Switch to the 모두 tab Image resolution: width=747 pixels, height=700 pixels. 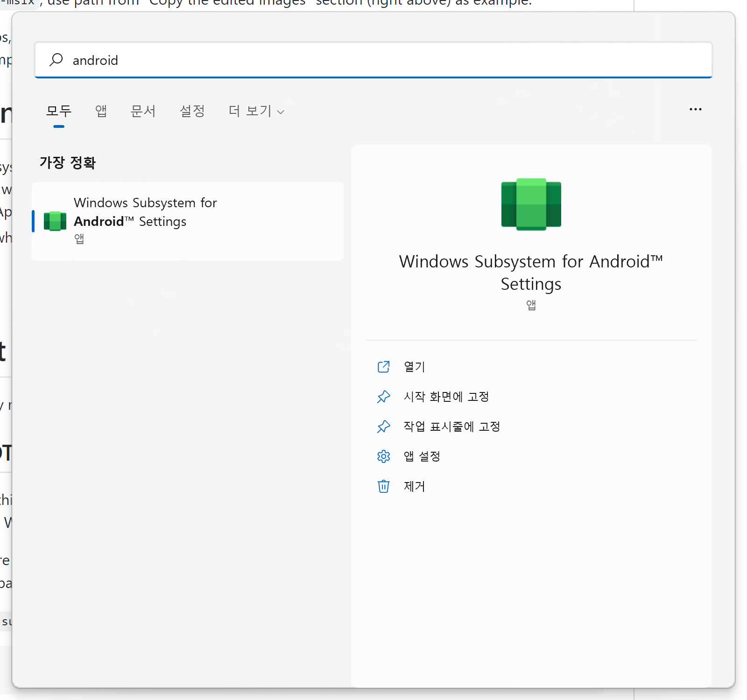pyautogui.click(x=59, y=111)
